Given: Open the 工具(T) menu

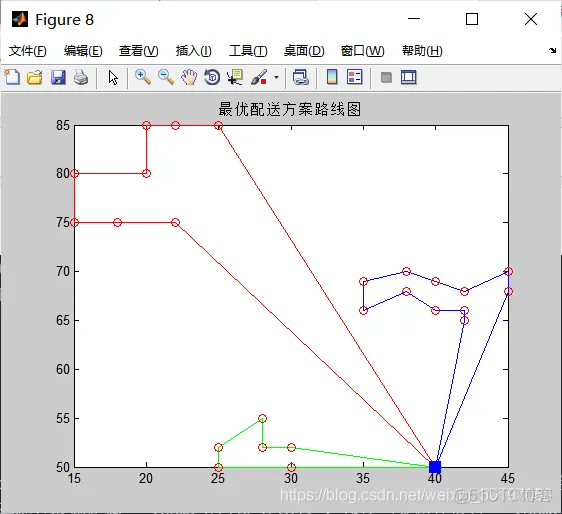Looking at the screenshot, I should click(x=248, y=51).
